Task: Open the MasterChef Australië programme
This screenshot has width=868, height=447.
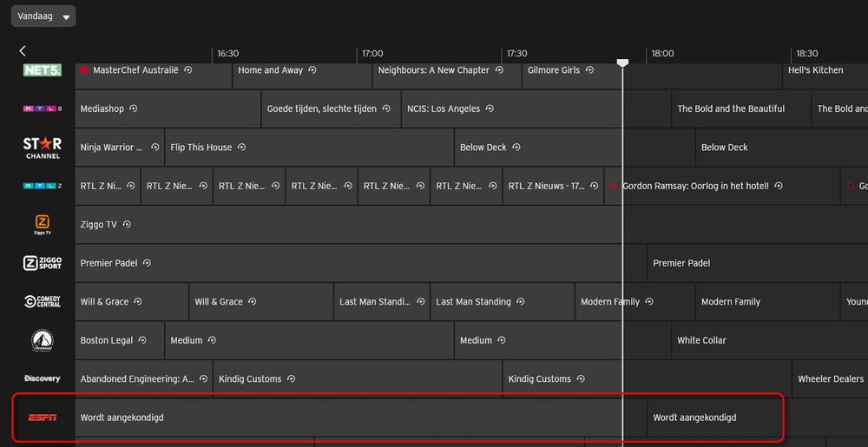Action: coord(154,76)
